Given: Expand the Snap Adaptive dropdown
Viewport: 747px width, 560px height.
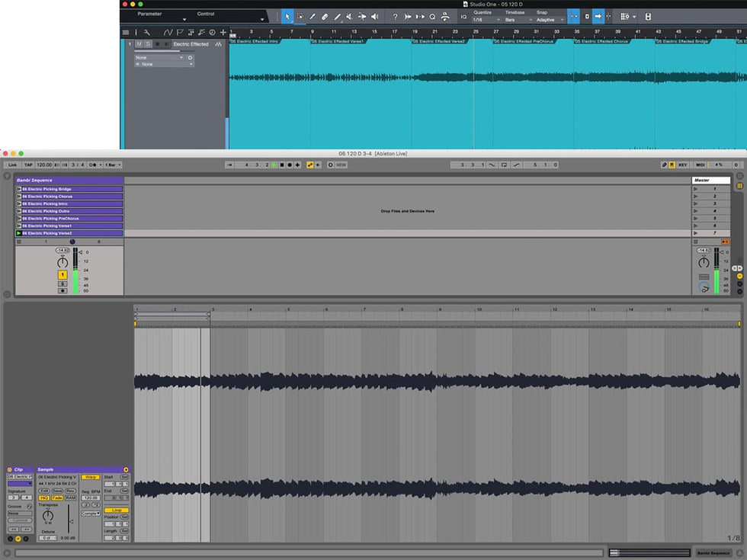Looking at the screenshot, I should 548,20.
